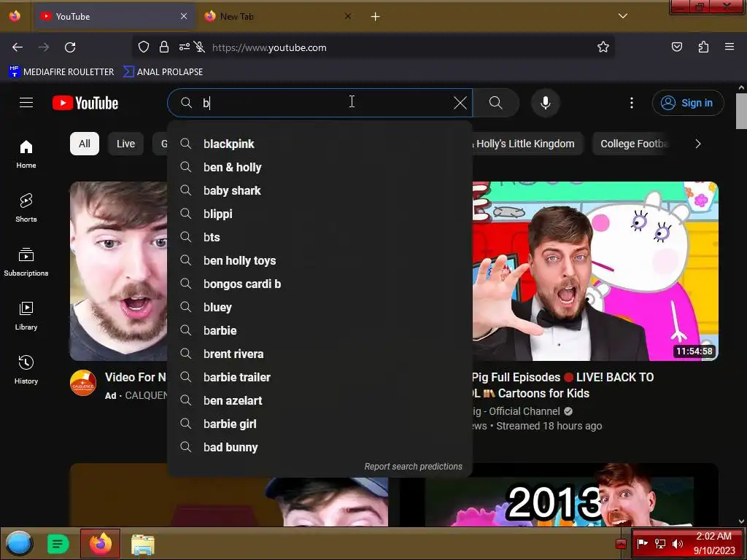Image resolution: width=747 pixels, height=560 pixels.
Task: Click the Sign in button
Action: tap(688, 103)
